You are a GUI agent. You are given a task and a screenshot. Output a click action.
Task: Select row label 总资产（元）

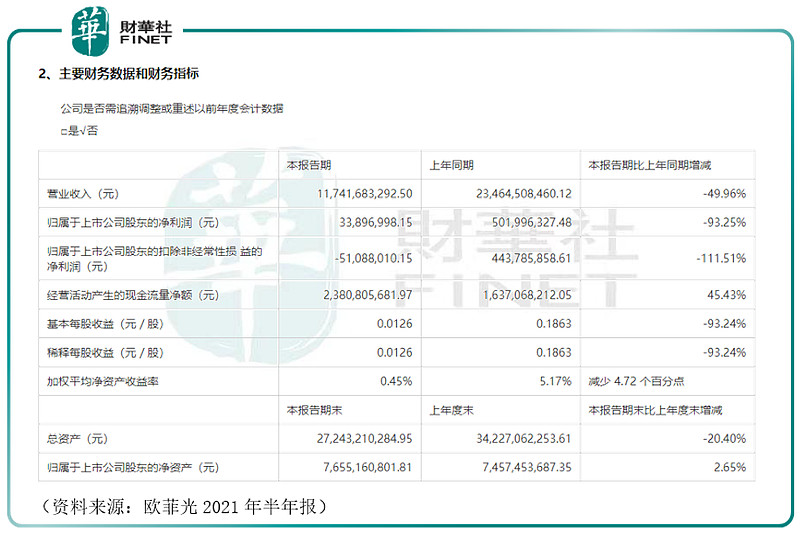point(77,439)
